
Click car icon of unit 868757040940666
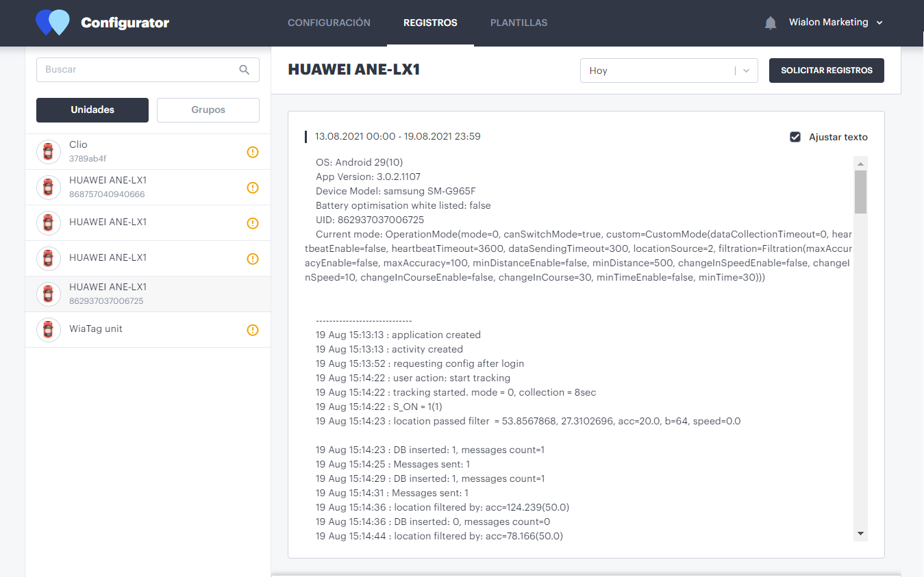point(48,187)
